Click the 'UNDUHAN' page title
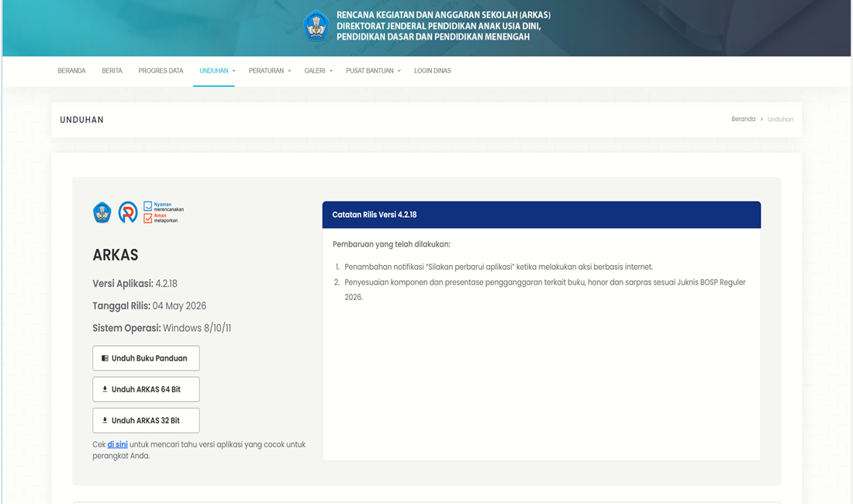 [x=81, y=119]
